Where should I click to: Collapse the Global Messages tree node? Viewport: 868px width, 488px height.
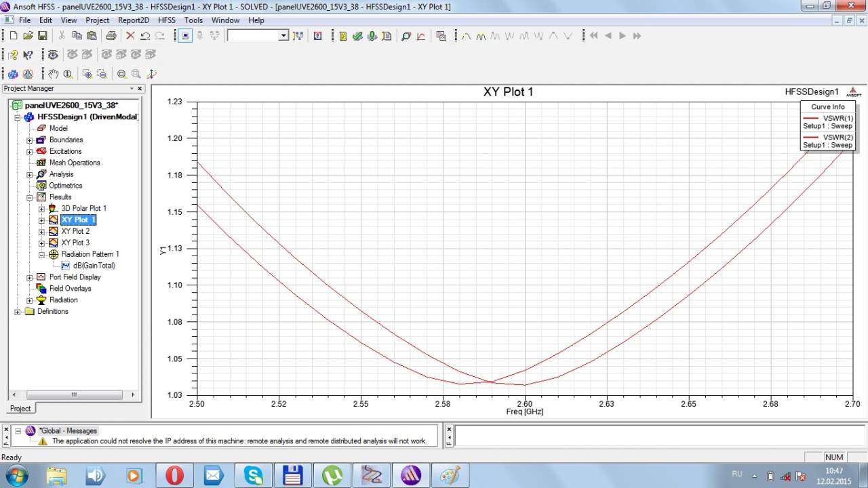pyautogui.click(x=18, y=431)
